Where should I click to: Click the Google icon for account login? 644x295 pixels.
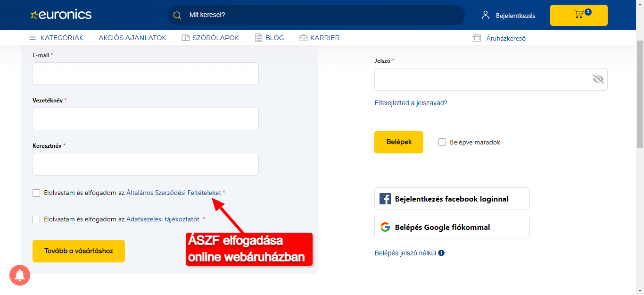pyautogui.click(x=385, y=227)
